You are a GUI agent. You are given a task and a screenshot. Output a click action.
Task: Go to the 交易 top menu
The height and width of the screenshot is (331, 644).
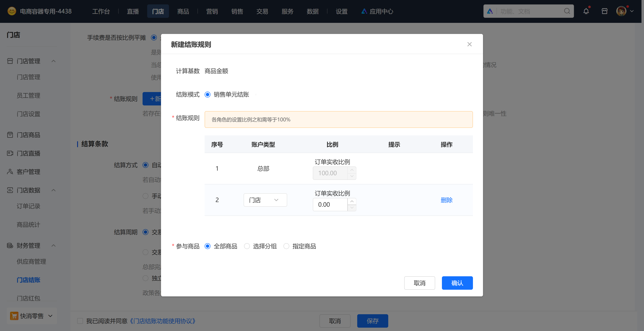(262, 11)
